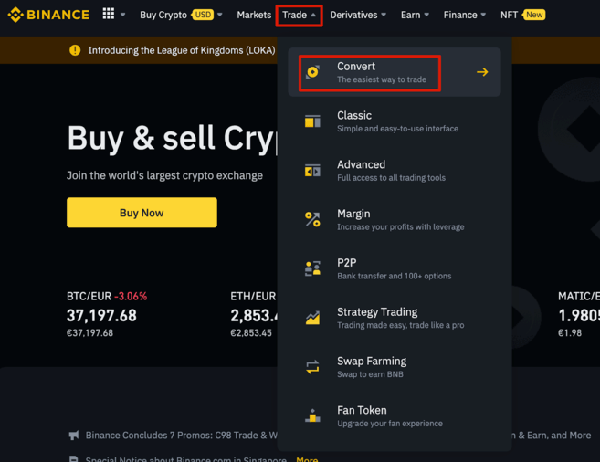The image size is (600, 462).
Task: Click the Classic interface icon
Action: (314, 121)
